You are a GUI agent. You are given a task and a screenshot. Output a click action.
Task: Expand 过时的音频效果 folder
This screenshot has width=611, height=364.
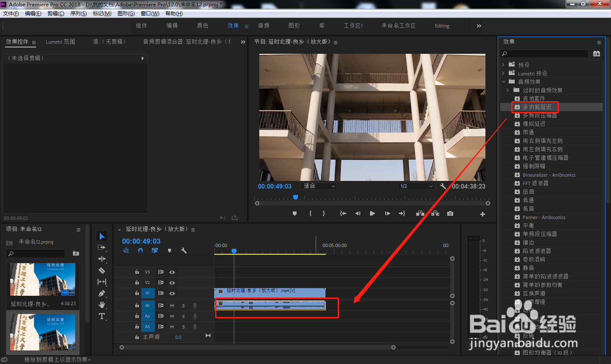point(508,90)
